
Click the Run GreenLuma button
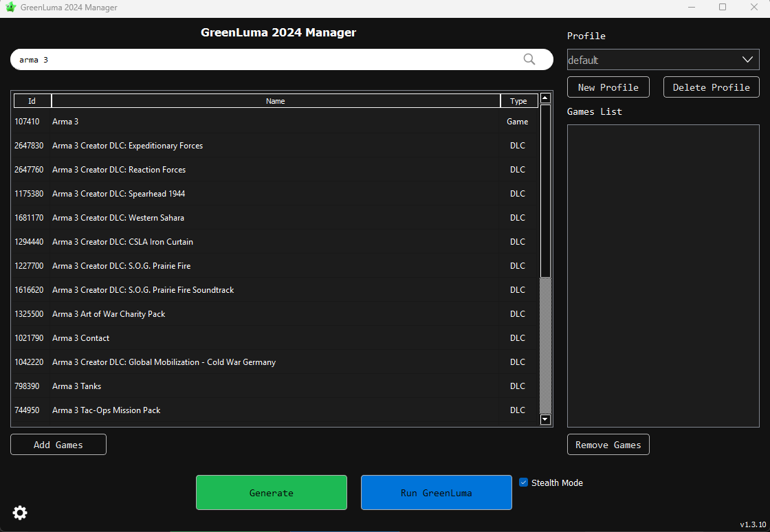pyautogui.click(x=436, y=493)
